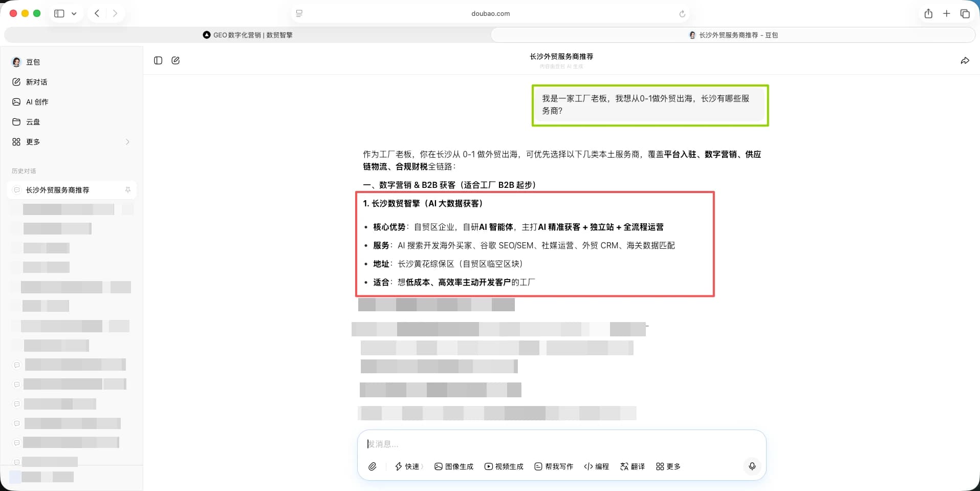Start voice input with microphone icon

(752, 466)
